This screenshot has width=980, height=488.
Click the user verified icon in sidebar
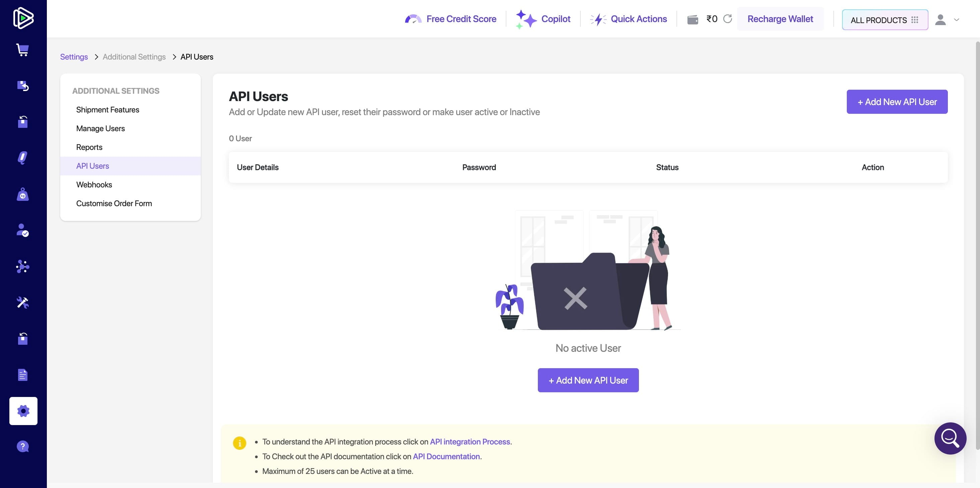[x=23, y=230]
